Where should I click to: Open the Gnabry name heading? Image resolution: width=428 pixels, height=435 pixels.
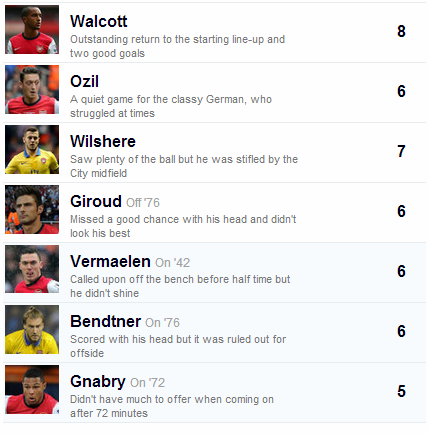(x=98, y=382)
